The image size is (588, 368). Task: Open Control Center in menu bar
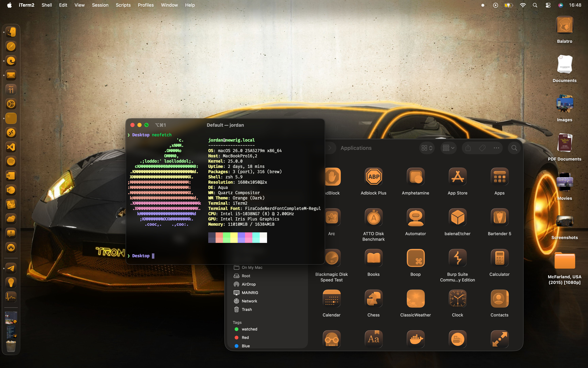(548, 5)
